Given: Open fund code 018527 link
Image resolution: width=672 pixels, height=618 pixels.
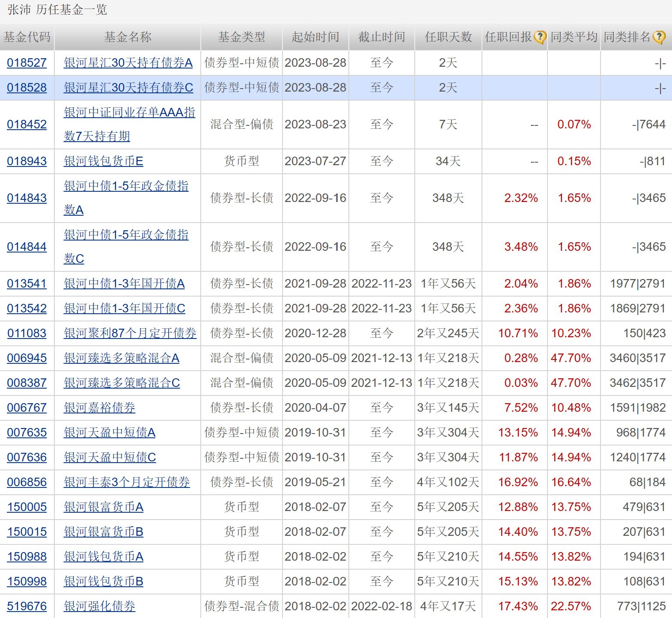Looking at the screenshot, I should pos(27,63).
